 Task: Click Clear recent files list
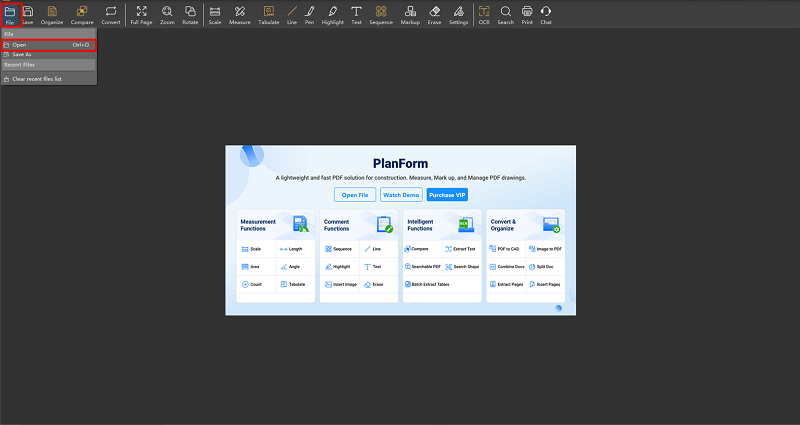[48, 79]
